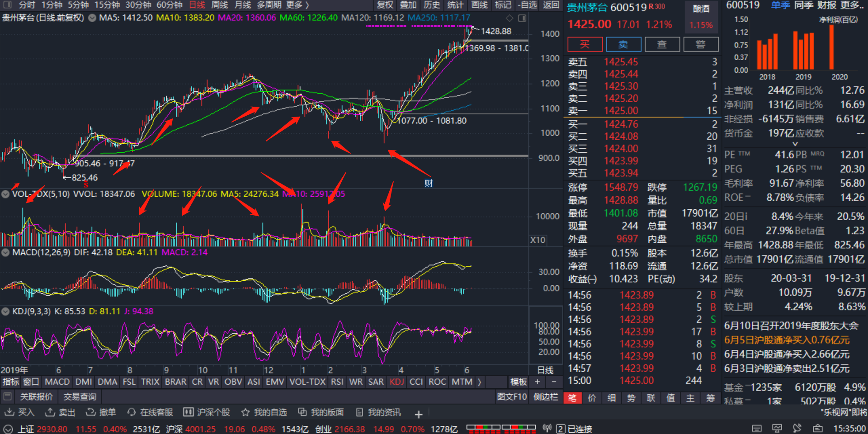Toggle -自选 remove from watchlist
Viewport: 868px width, 434px height.
[x=528, y=5]
